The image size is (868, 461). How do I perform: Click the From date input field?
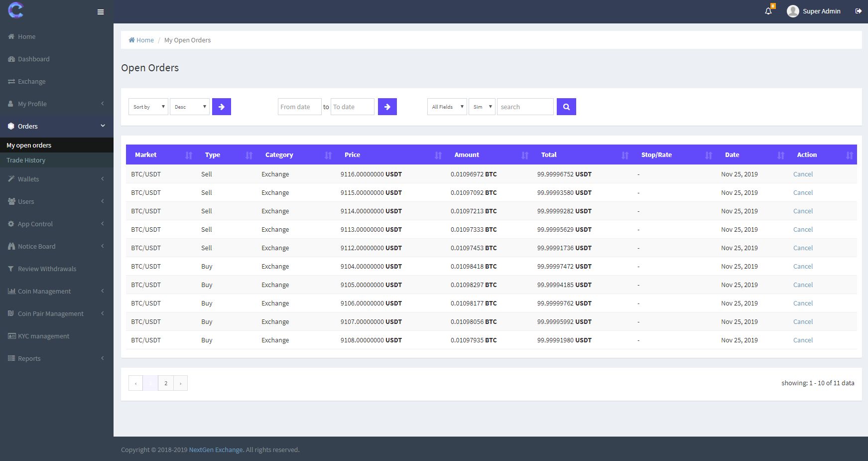(299, 107)
